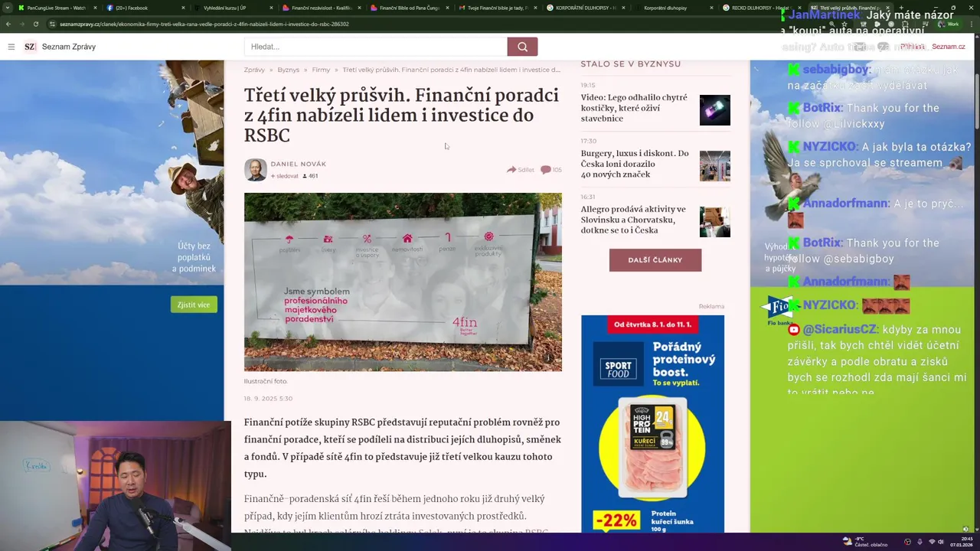Screen dimensions: 980x551
Task: Click the Sport Food protein ad banner
Action: (x=652, y=424)
